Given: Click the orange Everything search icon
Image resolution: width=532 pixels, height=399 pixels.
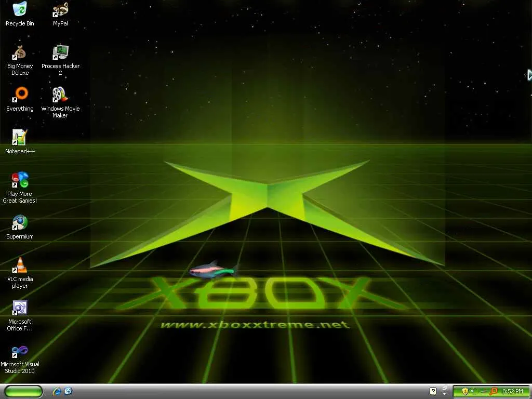Looking at the screenshot, I should click(21, 95).
